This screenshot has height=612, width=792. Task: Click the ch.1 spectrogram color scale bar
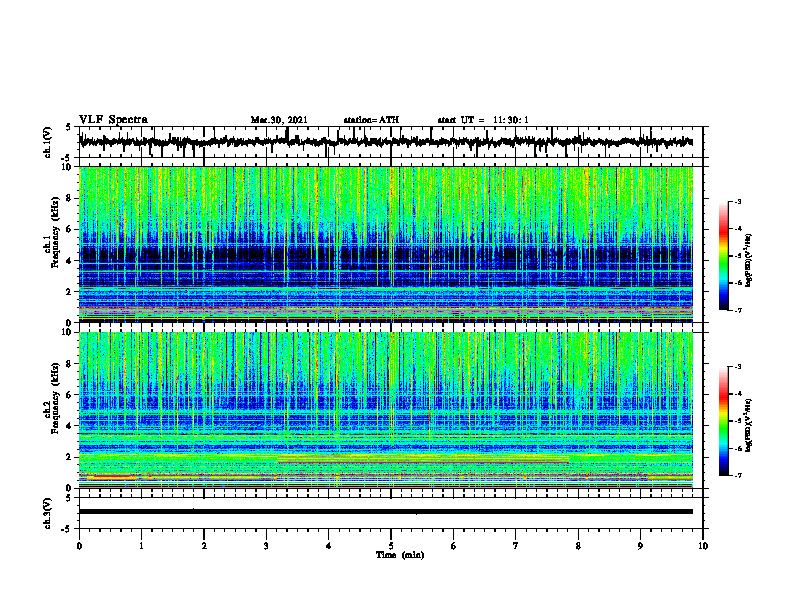coord(724,256)
